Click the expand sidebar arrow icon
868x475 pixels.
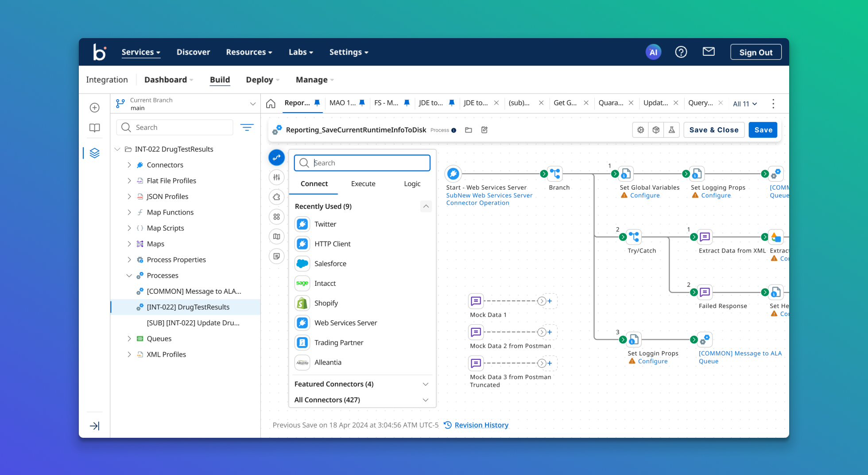point(94,426)
